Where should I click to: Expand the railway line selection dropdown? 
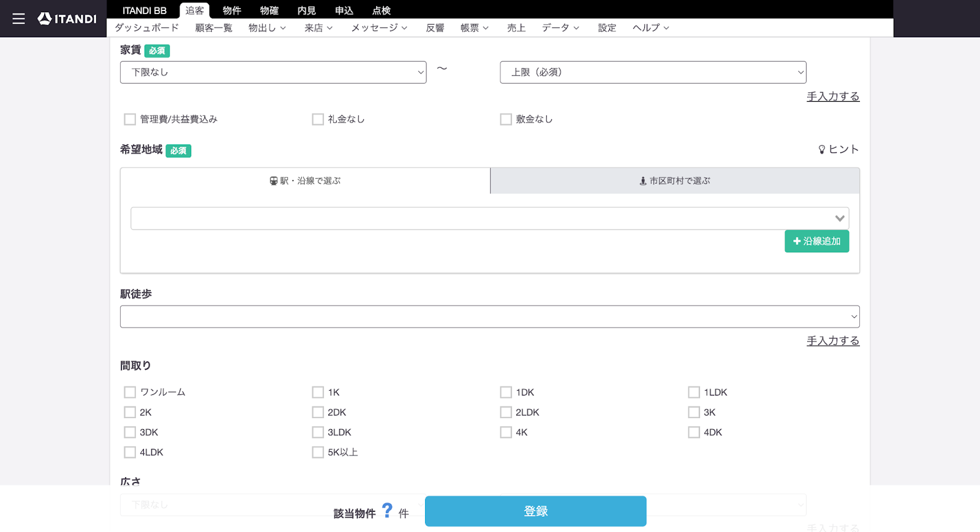pos(490,219)
